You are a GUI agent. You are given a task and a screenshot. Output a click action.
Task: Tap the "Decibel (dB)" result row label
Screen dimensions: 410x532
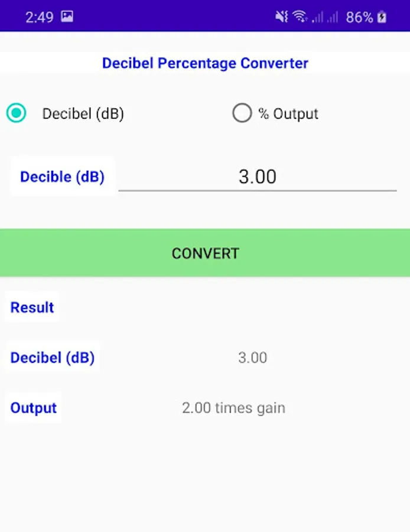pos(52,358)
